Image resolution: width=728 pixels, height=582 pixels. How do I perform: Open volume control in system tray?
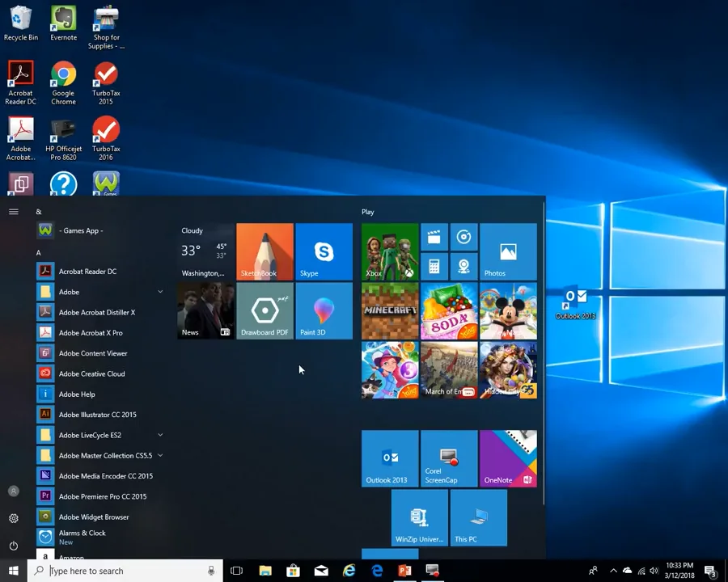click(654, 571)
